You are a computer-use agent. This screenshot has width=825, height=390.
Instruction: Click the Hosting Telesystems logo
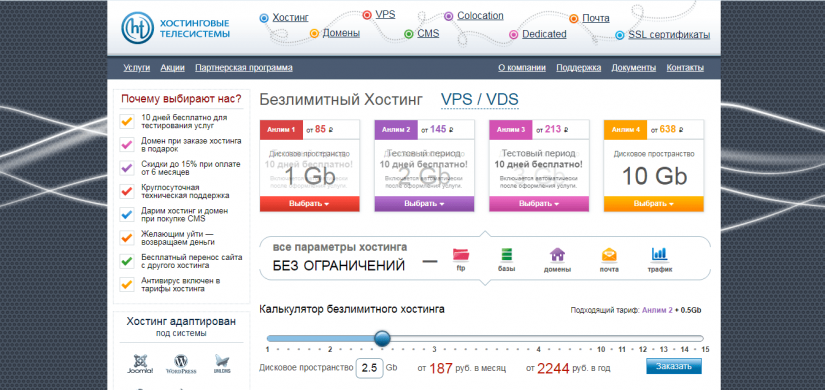pos(176,28)
